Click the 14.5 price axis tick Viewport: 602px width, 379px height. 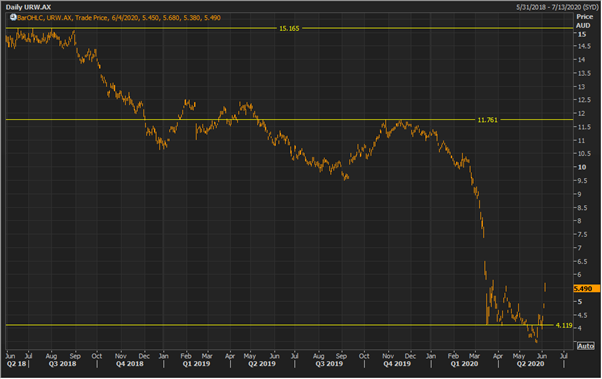584,46
